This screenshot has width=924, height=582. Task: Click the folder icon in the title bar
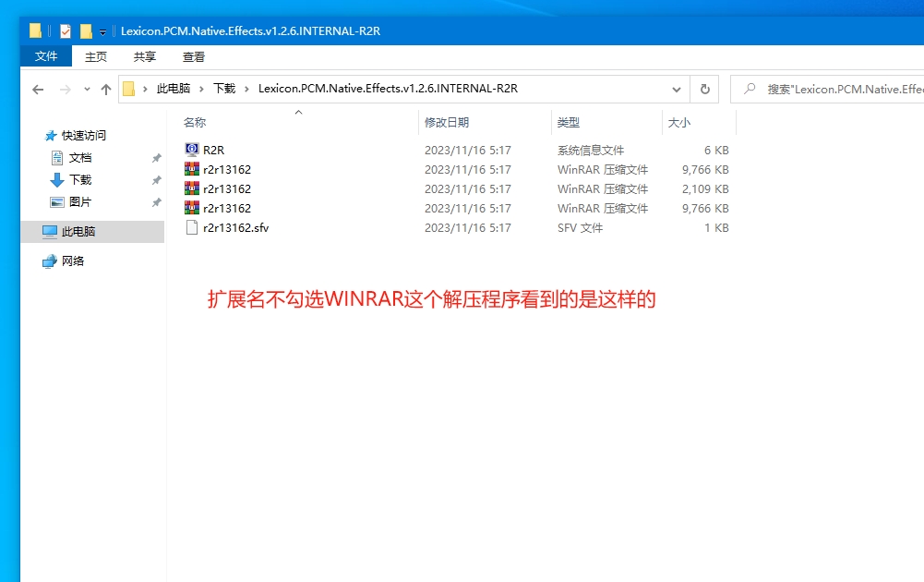click(x=35, y=30)
